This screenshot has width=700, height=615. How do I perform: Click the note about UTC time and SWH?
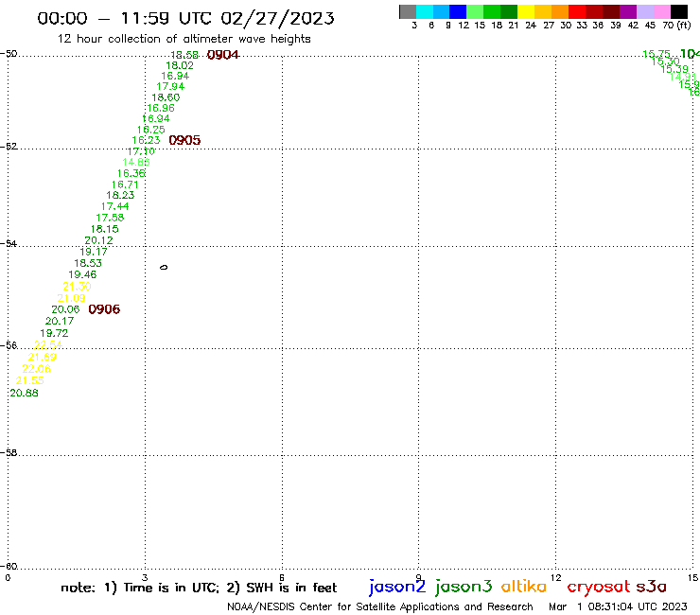[x=199, y=588]
